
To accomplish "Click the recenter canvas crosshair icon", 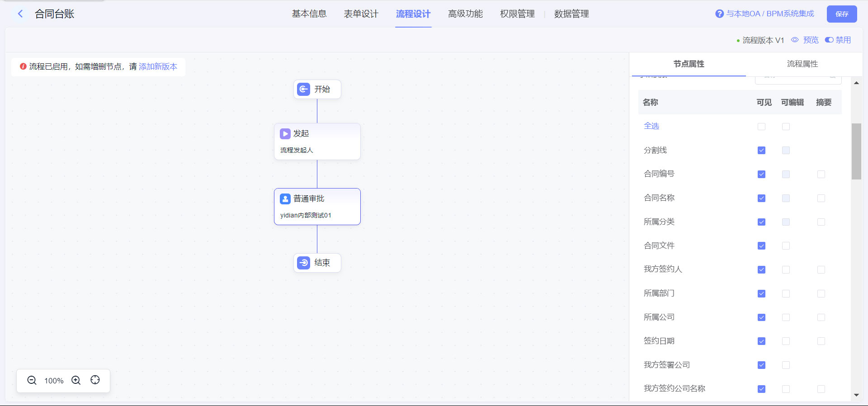I will pos(95,380).
